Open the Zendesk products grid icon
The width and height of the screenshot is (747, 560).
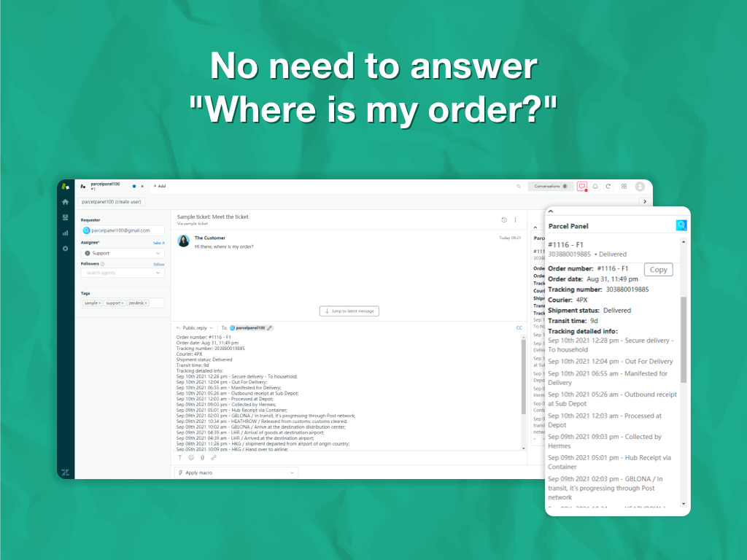tap(624, 186)
